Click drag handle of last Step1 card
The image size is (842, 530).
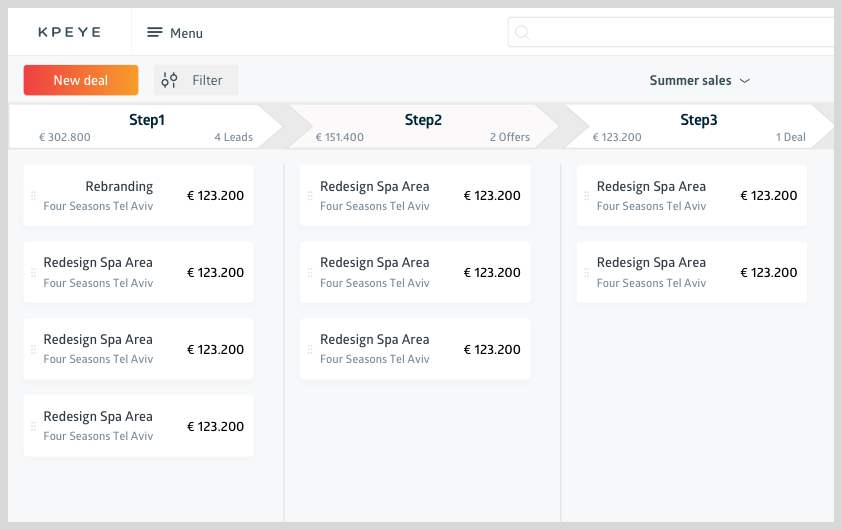(x=33, y=427)
